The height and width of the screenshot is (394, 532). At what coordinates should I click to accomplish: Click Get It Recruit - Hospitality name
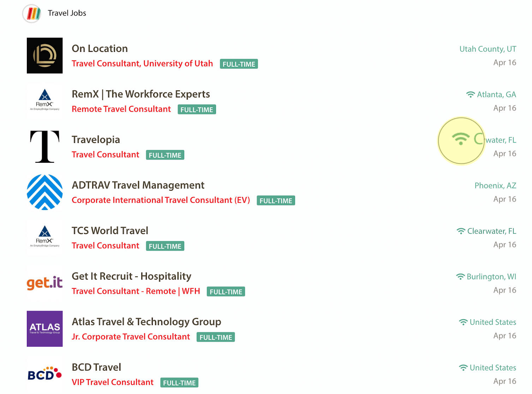pos(131,276)
